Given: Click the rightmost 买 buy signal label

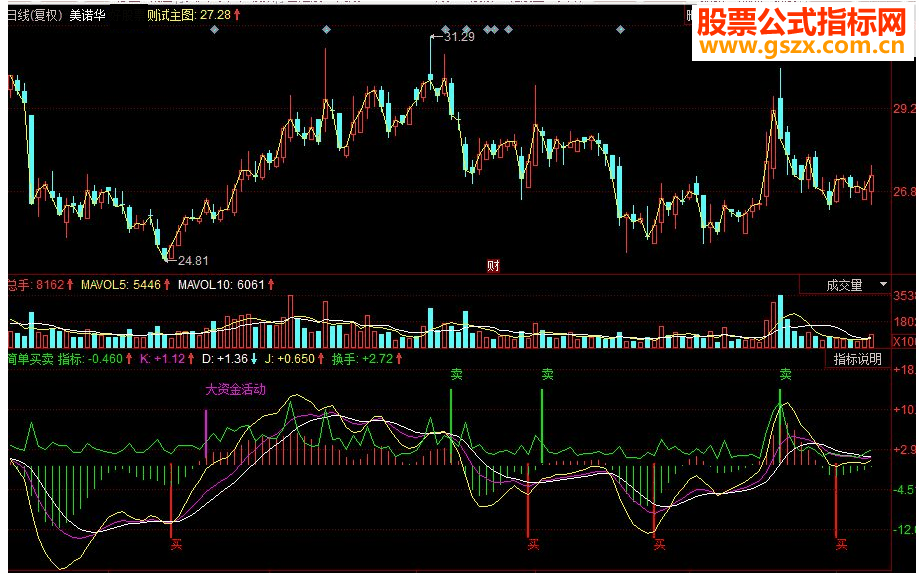Looking at the screenshot, I should (x=842, y=545).
